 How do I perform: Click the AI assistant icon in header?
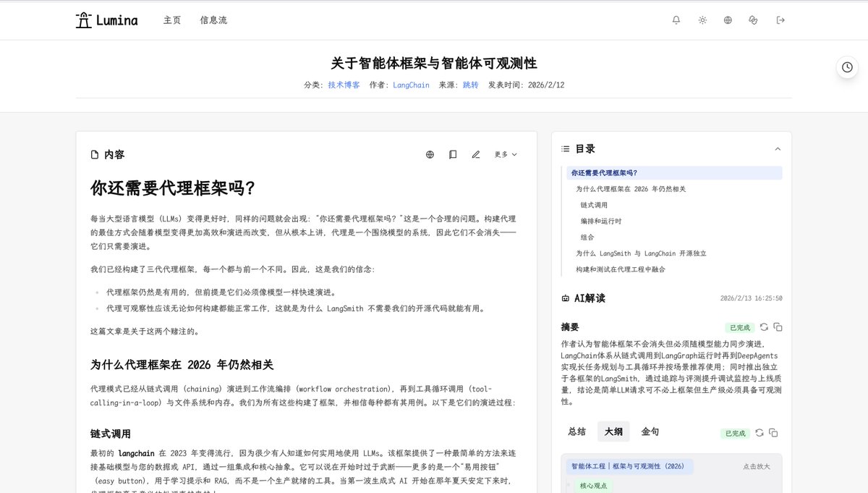point(753,20)
